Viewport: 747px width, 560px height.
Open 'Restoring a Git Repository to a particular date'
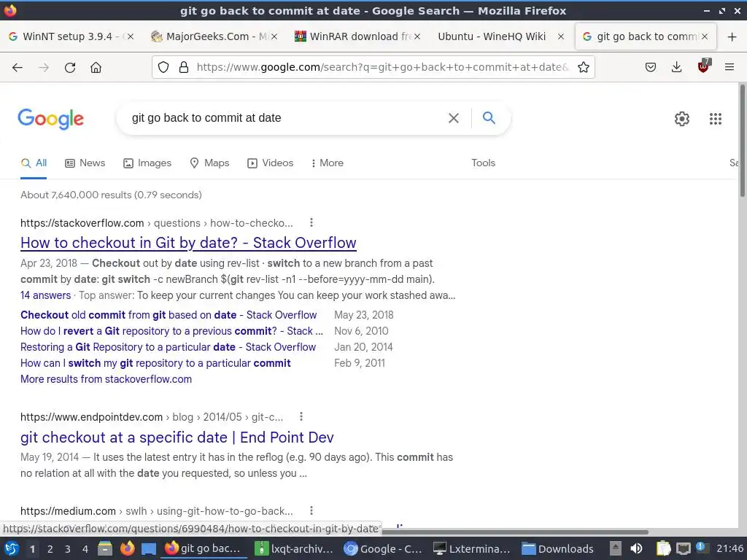tap(169, 347)
